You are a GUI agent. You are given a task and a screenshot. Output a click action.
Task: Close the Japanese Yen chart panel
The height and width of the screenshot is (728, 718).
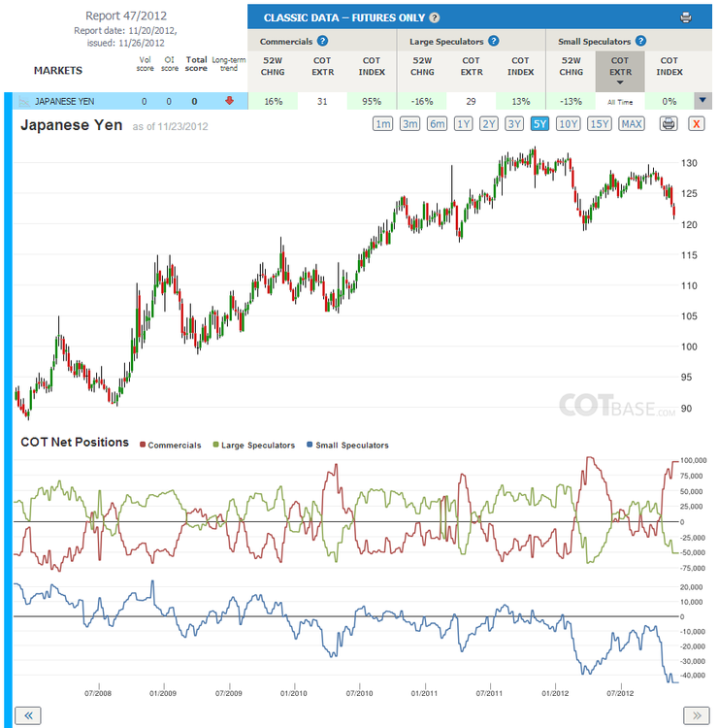pos(697,123)
